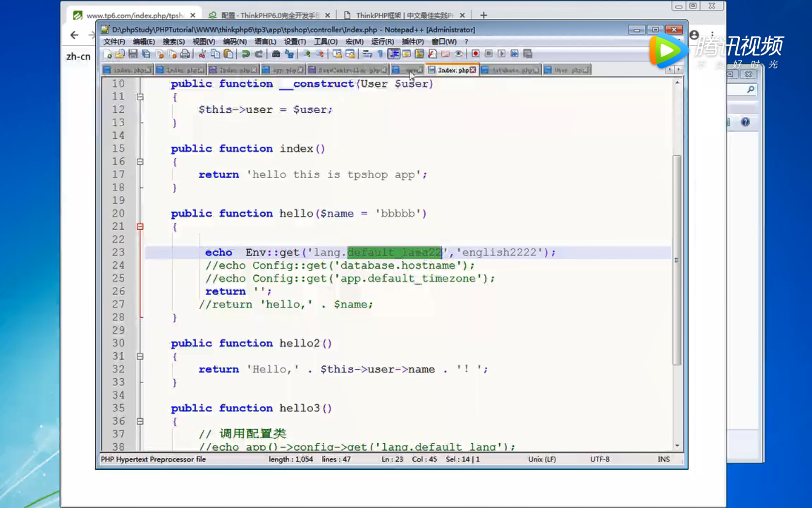Zoom in using the toolbar icon
Screen dimensions: 812x508
(307, 54)
